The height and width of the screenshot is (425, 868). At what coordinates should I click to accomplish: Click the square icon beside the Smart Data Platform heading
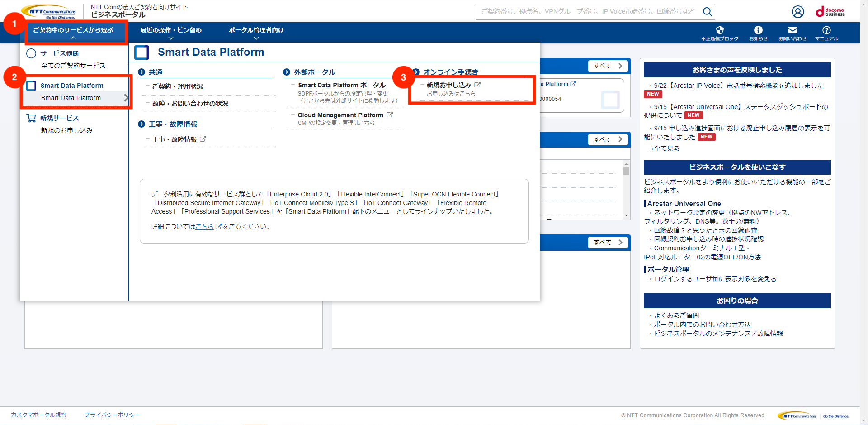pos(142,53)
